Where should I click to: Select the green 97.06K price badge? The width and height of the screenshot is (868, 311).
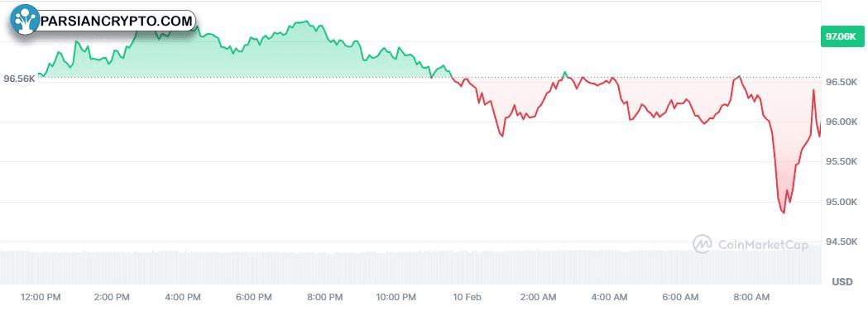click(841, 37)
